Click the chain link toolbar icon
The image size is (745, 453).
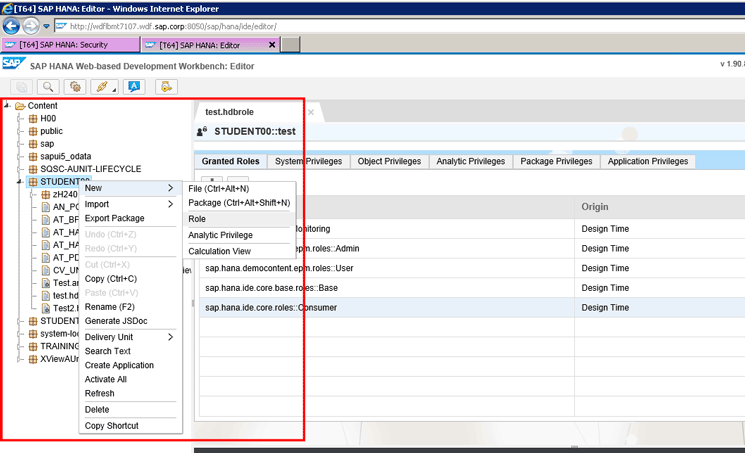click(102, 87)
